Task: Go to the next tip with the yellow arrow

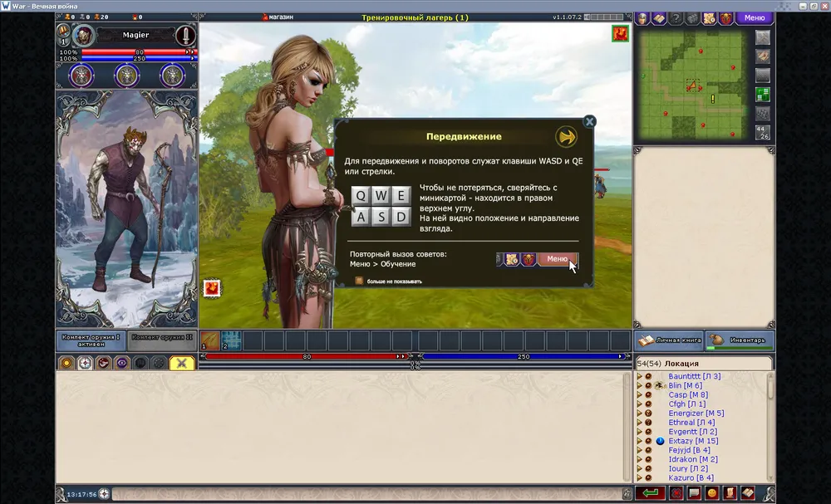Action: (566, 137)
